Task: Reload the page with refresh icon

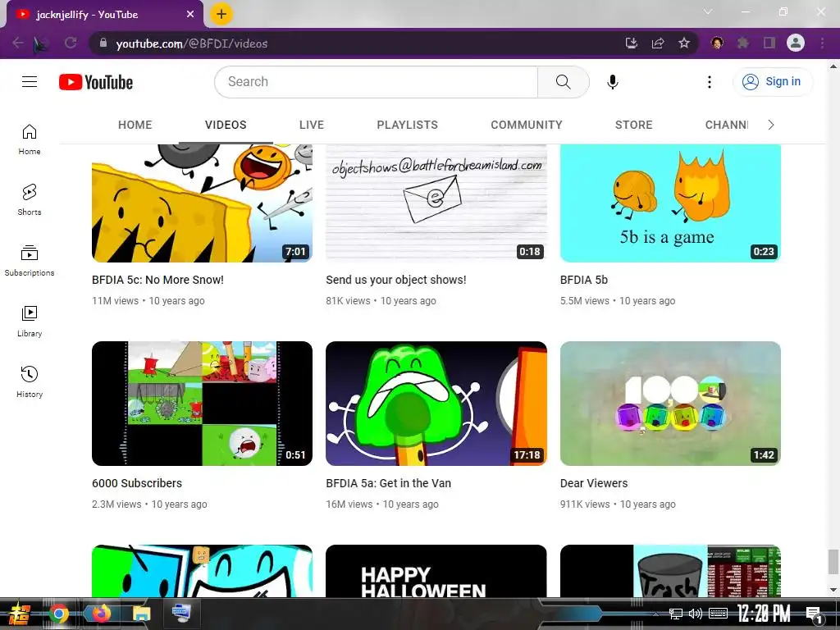Action: tap(71, 43)
